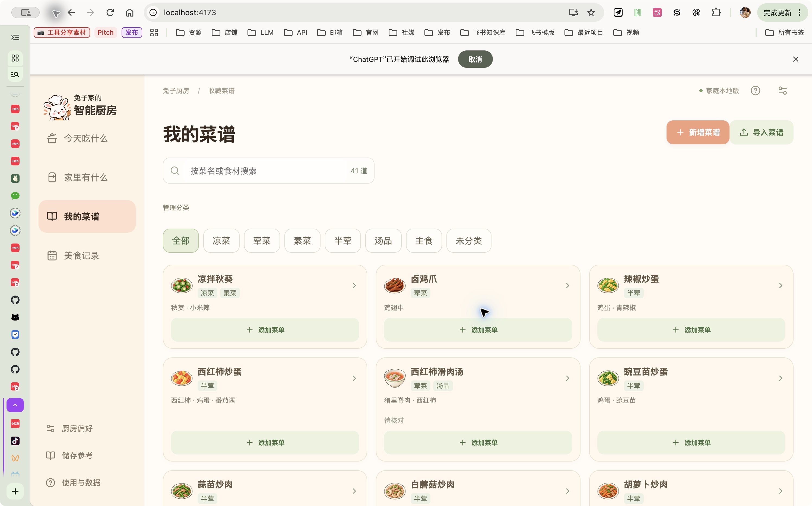Open the settings sliders icon at top right

[x=782, y=91]
